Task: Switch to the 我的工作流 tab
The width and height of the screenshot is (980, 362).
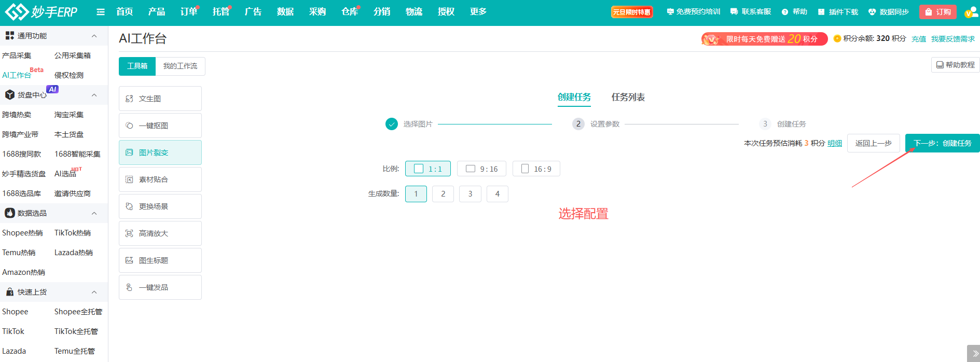Action: (180, 66)
